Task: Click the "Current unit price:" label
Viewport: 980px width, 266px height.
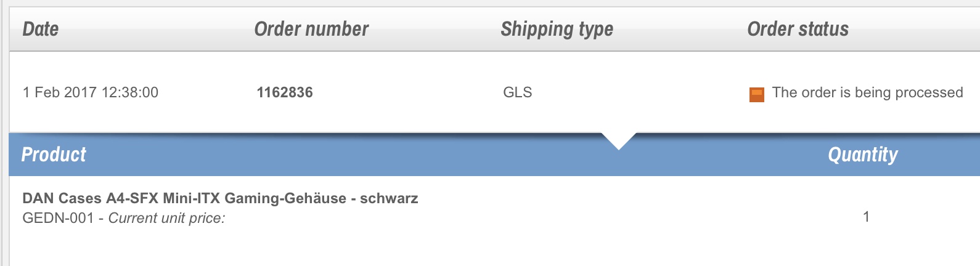Action: pos(166,218)
